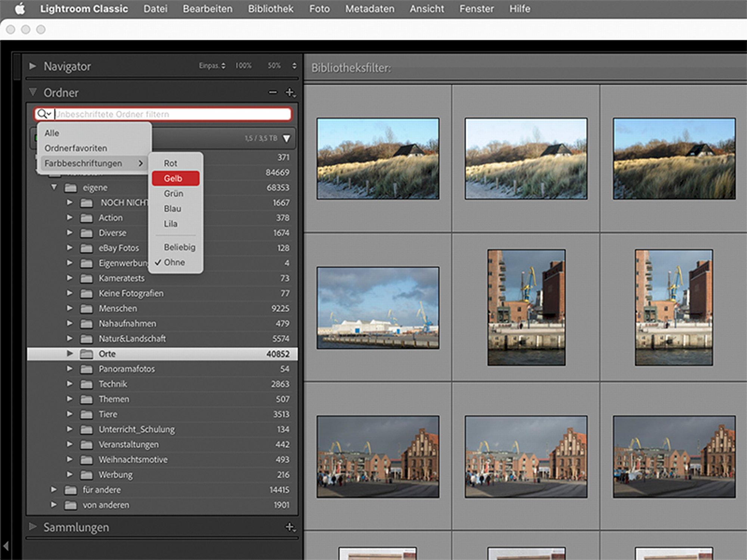Click the minus icon in Ordner header

tap(273, 92)
